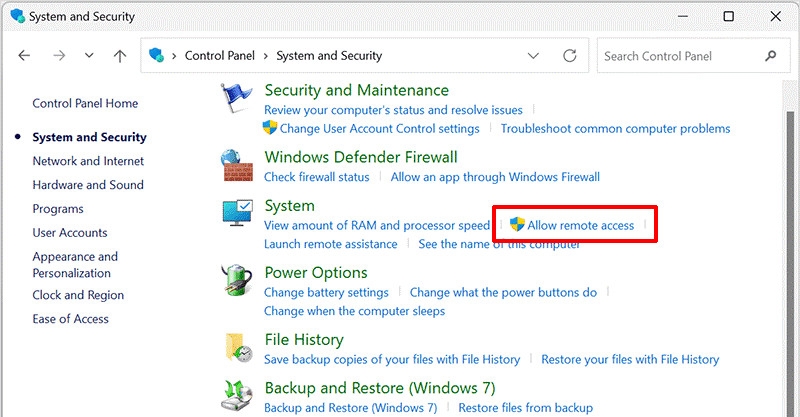Screen dimensions: 800x417
Task: Select System and Security in the breadcrumb
Action: click(x=329, y=56)
